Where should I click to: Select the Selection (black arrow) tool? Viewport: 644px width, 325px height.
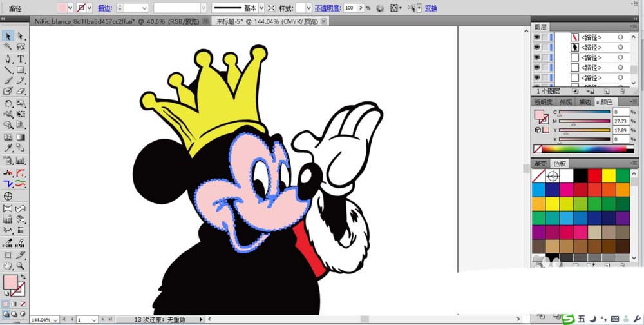(7, 36)
